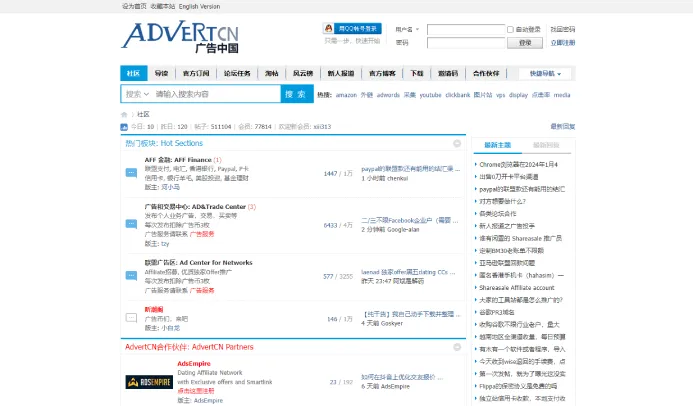Viewport: 693px width, 406px height.
Task: Click the youtube hot search link
Action: click(x=430, y=95)
